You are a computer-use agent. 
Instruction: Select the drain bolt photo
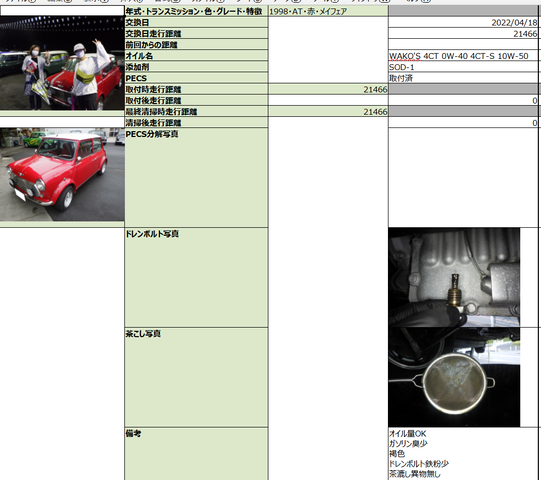pos(454,277)
